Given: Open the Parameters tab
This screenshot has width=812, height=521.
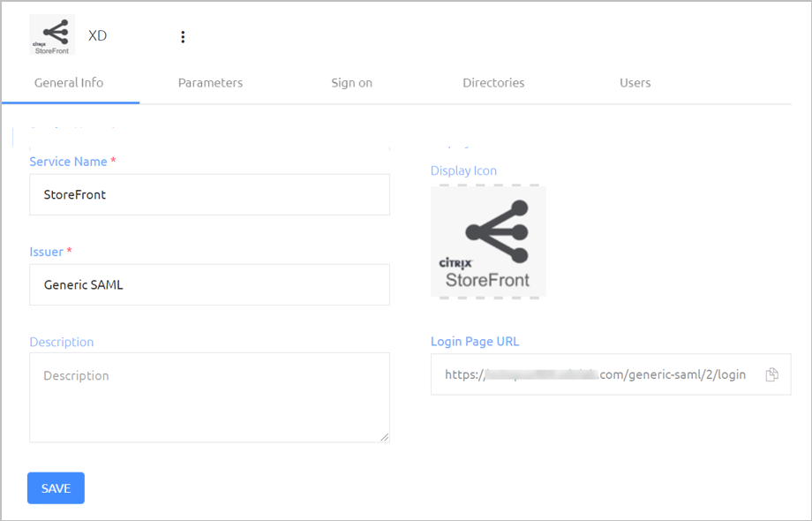Looking at the screenshot, I should point(210,83).
